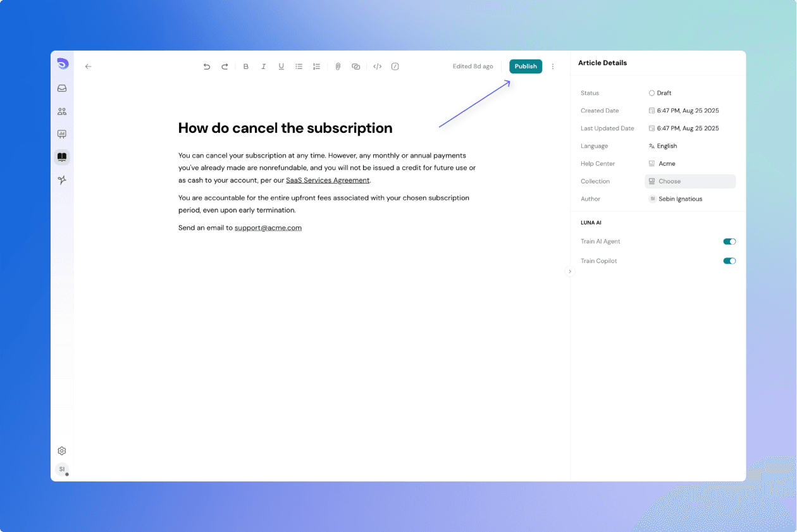Open the SI profile avatar menu
The height and width of the screenshot is (532, 797).
[61, 469]
